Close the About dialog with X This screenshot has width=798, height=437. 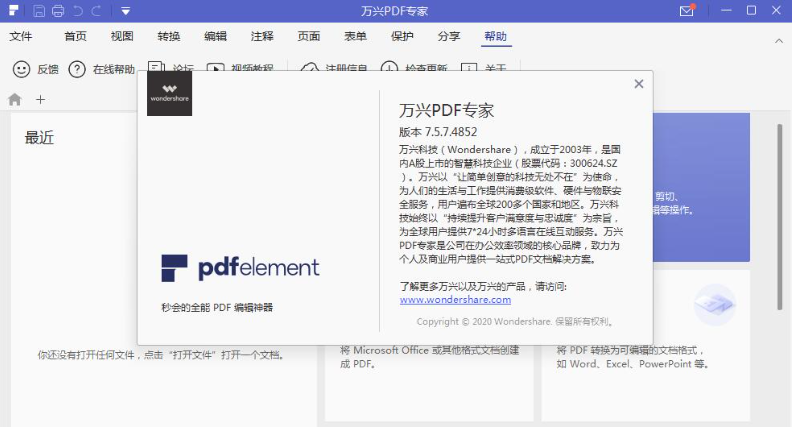click(x=639, y=84)
